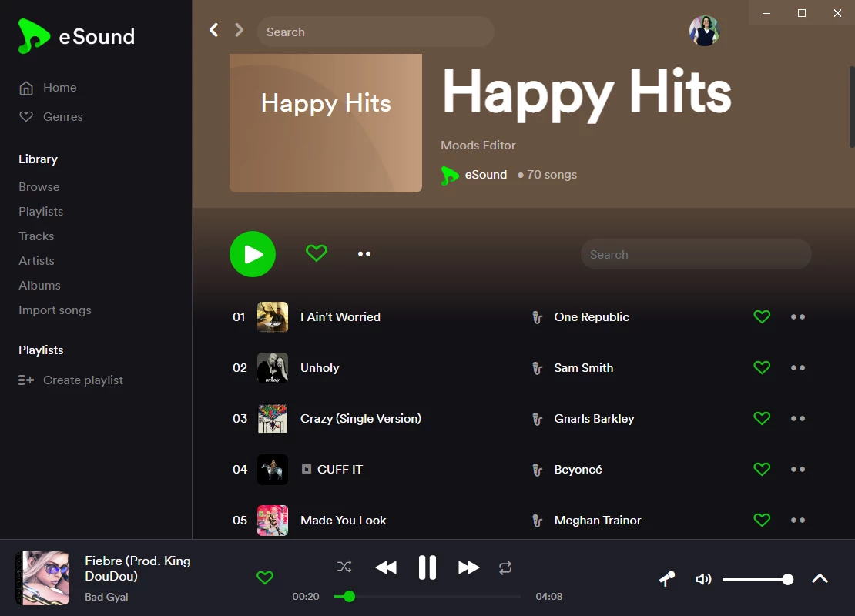The image size is (855, 616).
Task: Click the Crazy (Single Version) album art
Action: click(273, 418)
